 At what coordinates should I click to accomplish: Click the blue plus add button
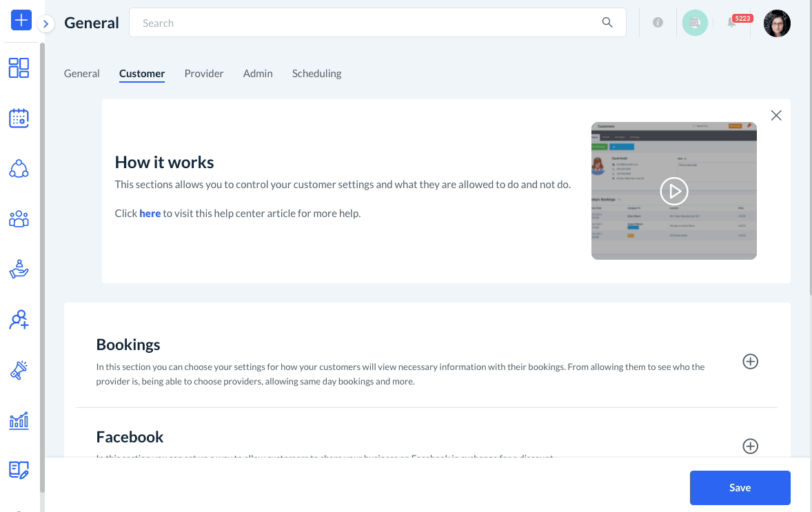coord(21,21)
